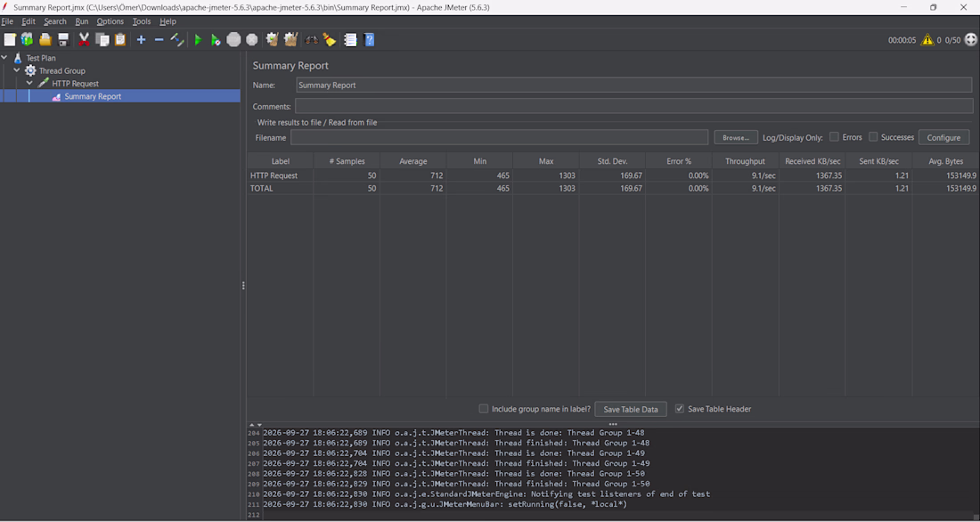Click the Save Table Data button
Viewport: 980px width, 522px height.
click(x=631, y=410)
